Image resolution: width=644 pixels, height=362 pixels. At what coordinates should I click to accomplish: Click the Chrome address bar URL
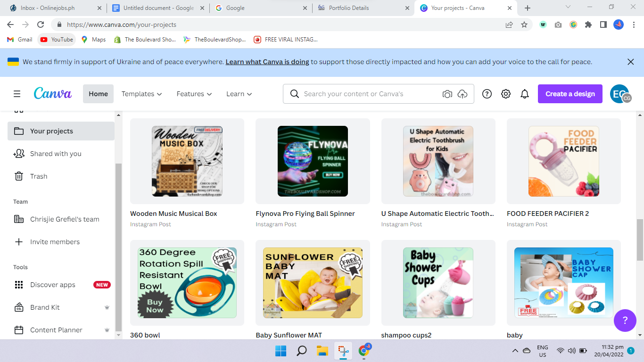coord(122,25)
